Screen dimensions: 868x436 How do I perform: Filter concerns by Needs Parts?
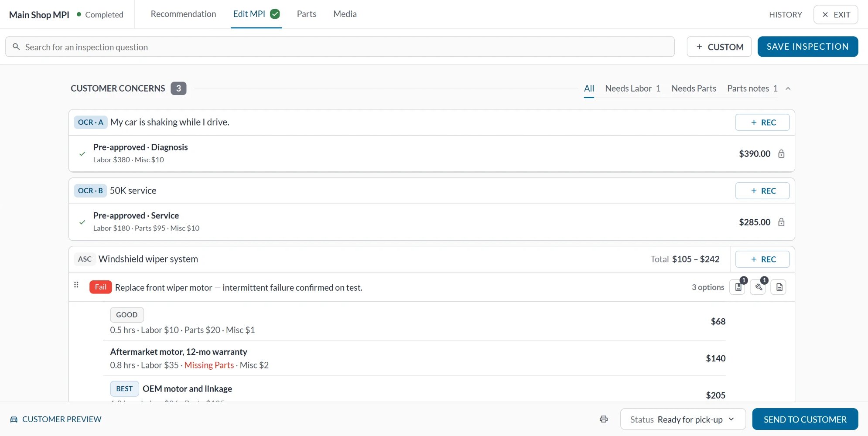click(694, 89)
